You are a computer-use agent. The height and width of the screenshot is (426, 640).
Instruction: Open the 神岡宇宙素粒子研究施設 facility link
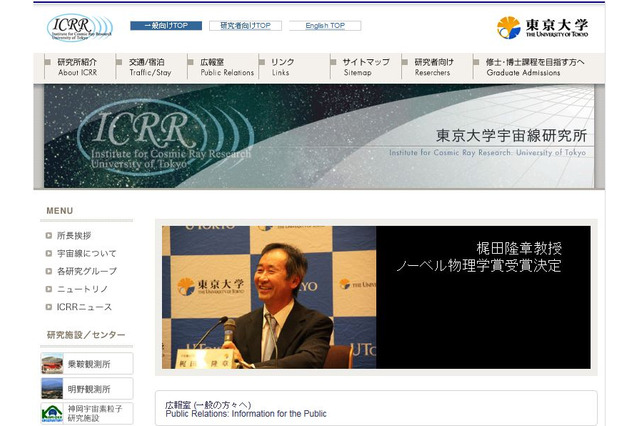[x=87, y=413]
